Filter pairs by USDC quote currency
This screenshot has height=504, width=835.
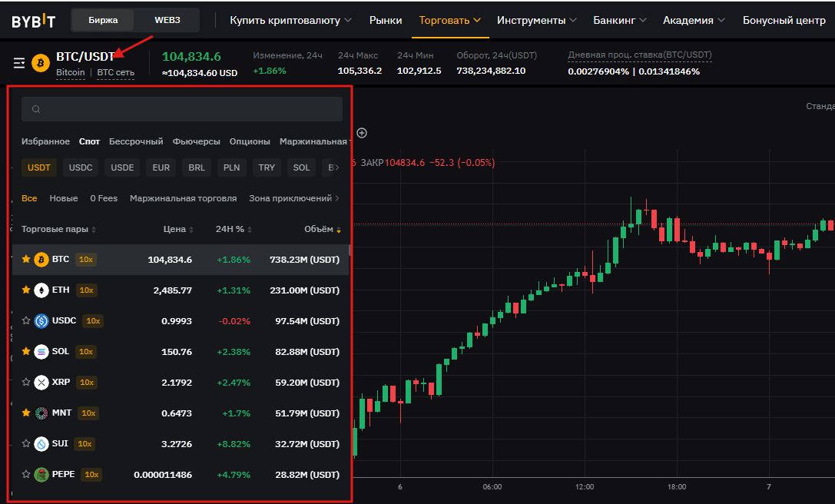pyautogui.click(x=81, y=167)
